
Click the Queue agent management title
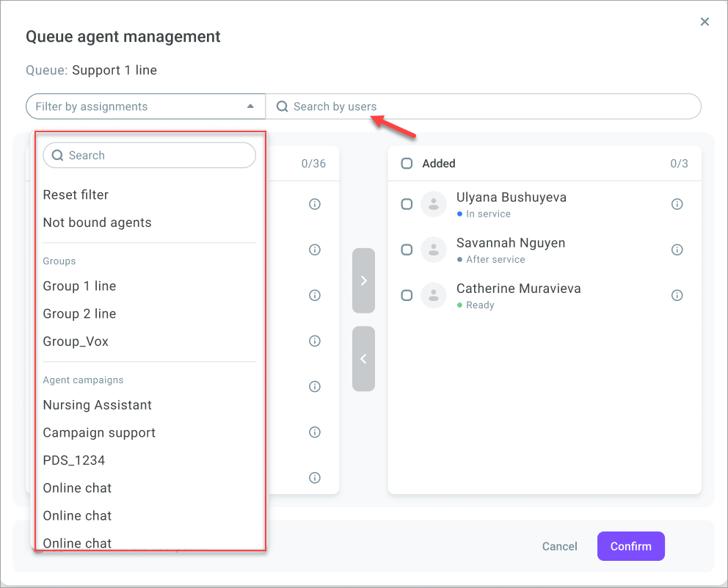click(x=123, y=37)
